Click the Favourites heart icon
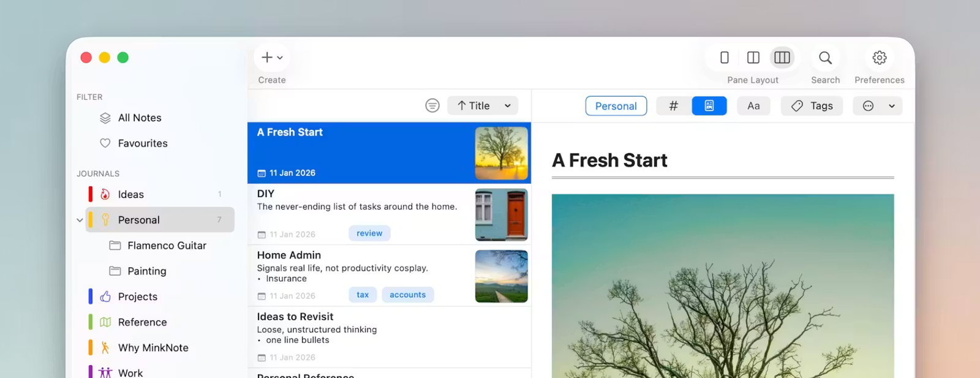980x378 pixels. coord(105,143)
